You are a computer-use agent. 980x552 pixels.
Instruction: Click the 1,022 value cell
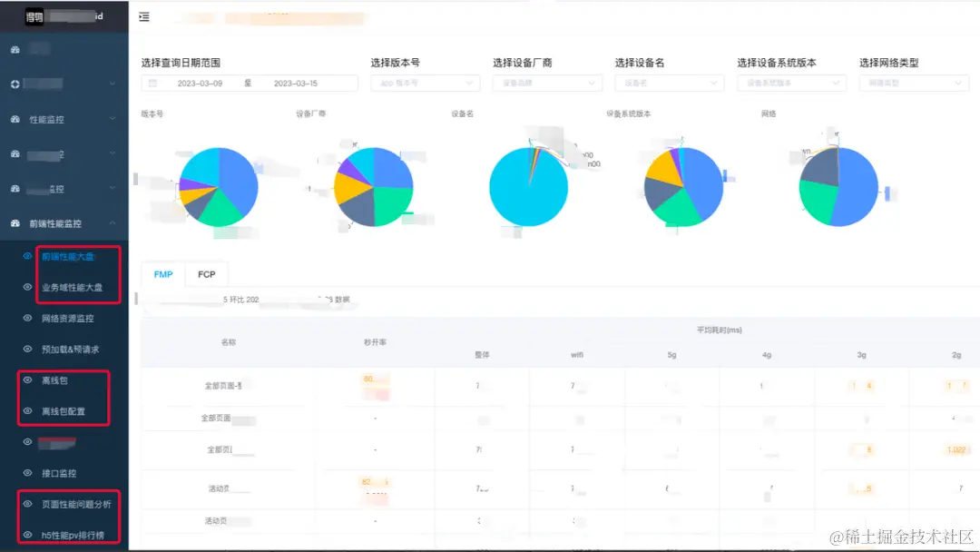tap(956, 449)
